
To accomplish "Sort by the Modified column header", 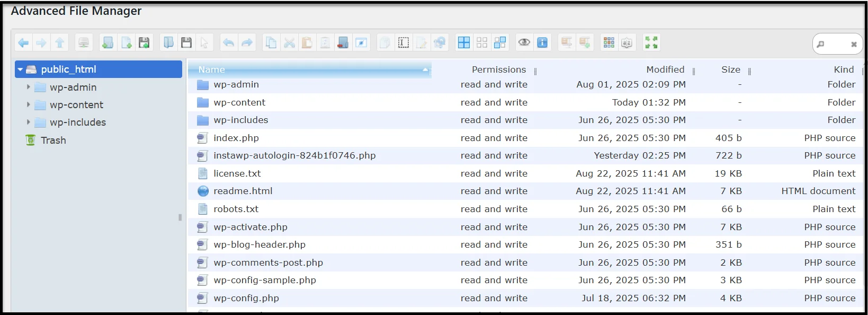I will pos(665,69).
